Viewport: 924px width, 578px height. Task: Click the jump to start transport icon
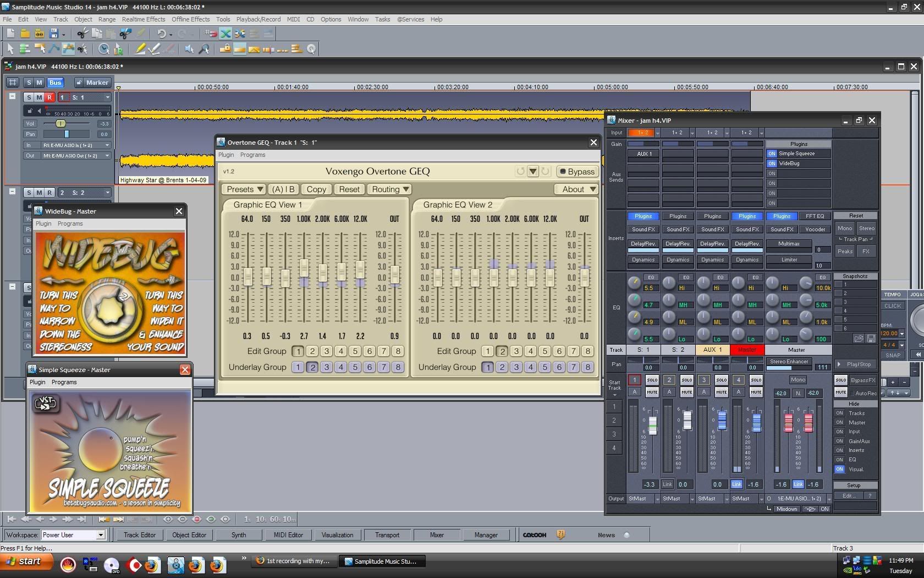[11, 519]
